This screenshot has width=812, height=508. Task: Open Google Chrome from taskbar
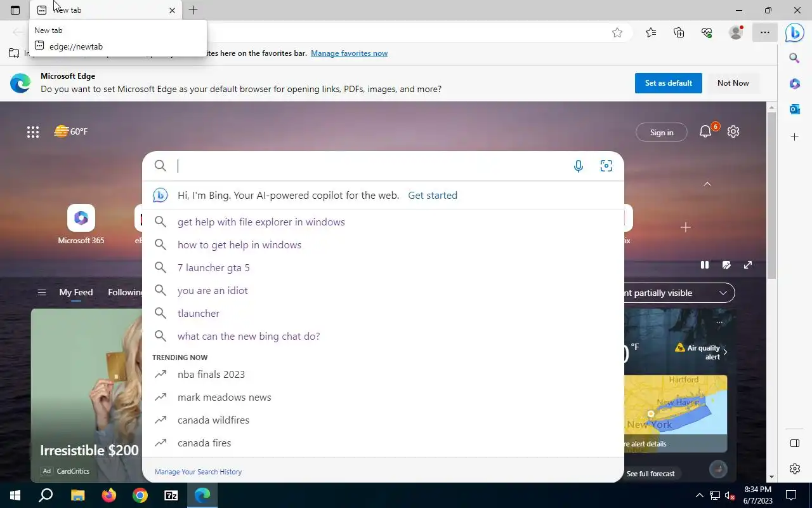point(140,495)
